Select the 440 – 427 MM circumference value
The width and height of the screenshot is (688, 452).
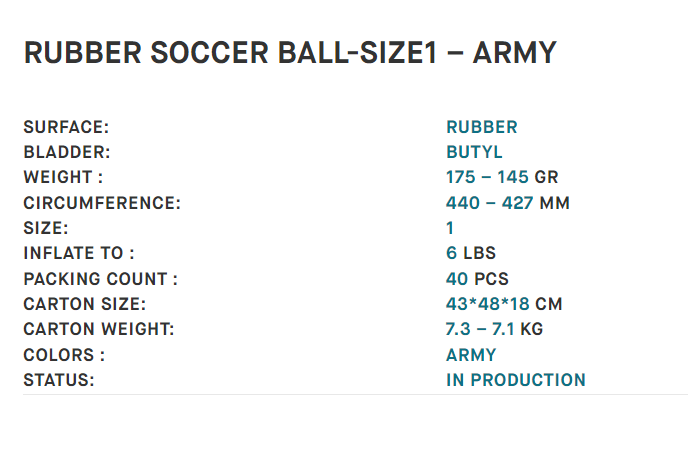508,203
